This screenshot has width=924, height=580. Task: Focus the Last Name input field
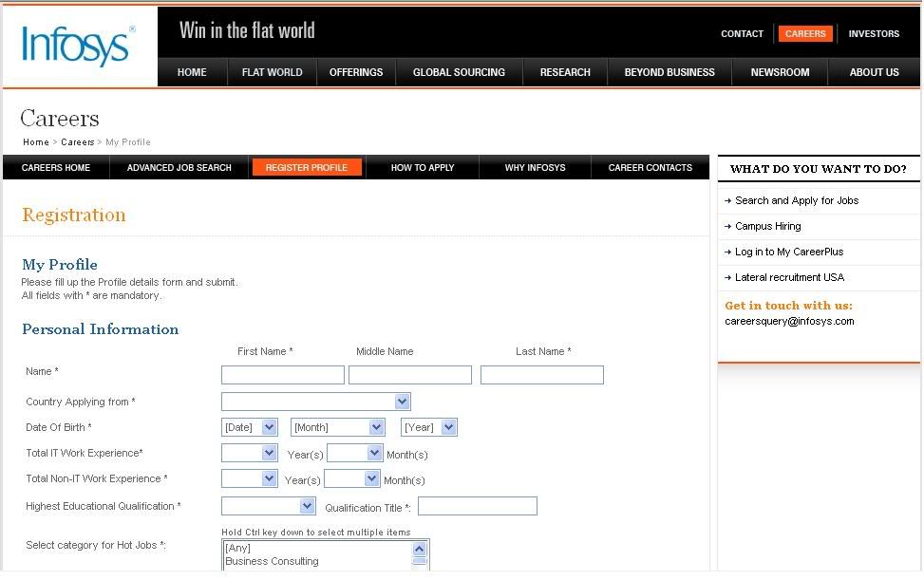click(542, 375)
